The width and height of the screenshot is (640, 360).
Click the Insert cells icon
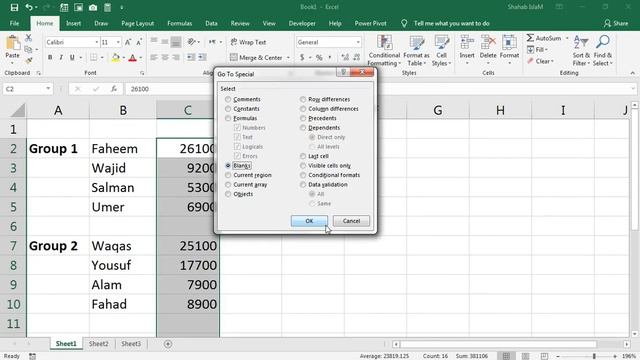pyautogui.click(x=467, y=42)
